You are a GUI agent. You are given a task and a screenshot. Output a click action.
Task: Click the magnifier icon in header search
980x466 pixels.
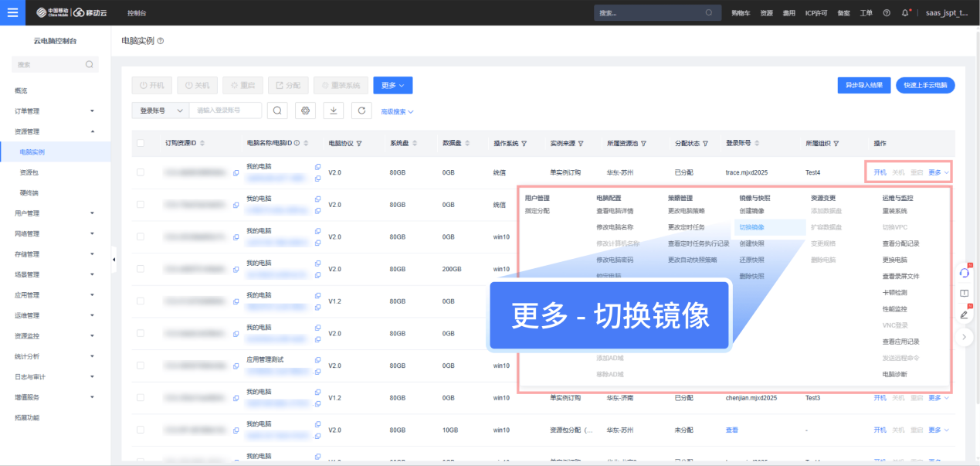point(709,13)
